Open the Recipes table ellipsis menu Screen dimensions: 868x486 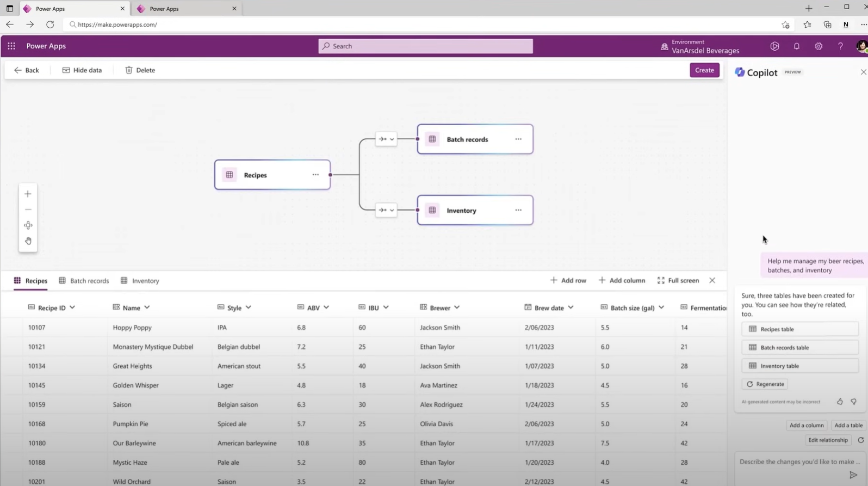[x=315, y=175]
